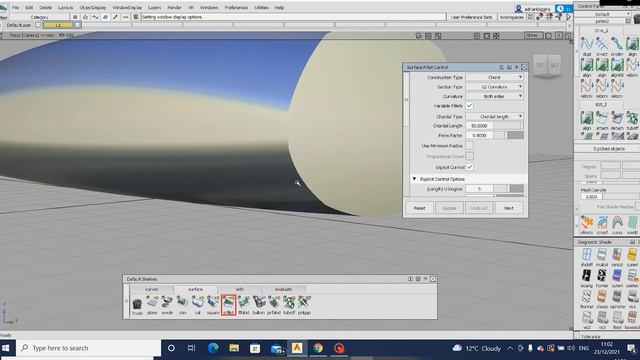Apply the lttunnel light tunnel shade
Screen dimensions: 640x360
coord(587,299)
